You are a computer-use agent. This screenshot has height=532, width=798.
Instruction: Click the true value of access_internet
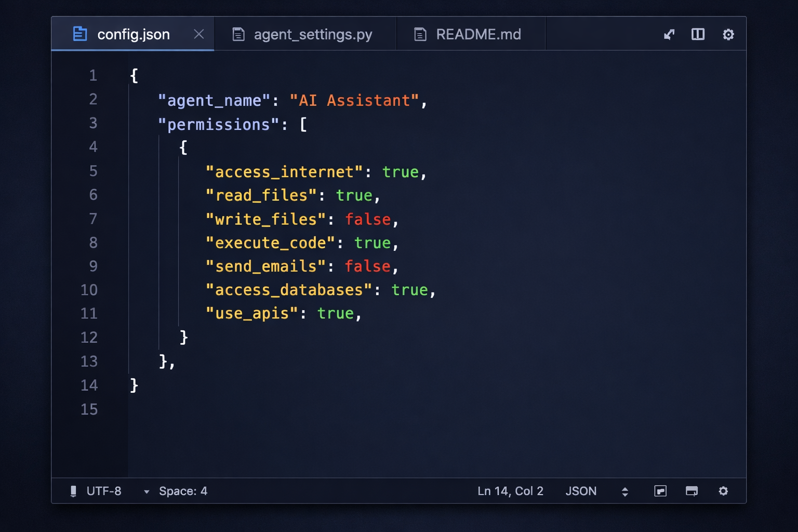(401, 172)
